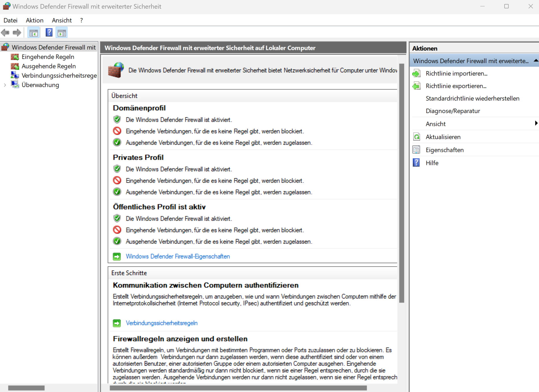Click Standardrichtlinie wiederherstellen action
539x392 pixels.
point(472,99)
